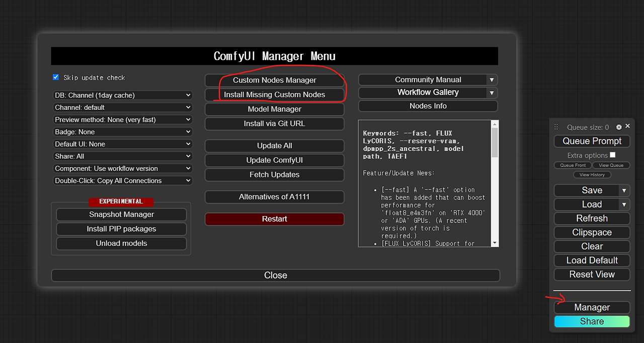Open Snapshot Manager
Screen dimensions: 644x343
pyautogui.click(x=122, y=215)
